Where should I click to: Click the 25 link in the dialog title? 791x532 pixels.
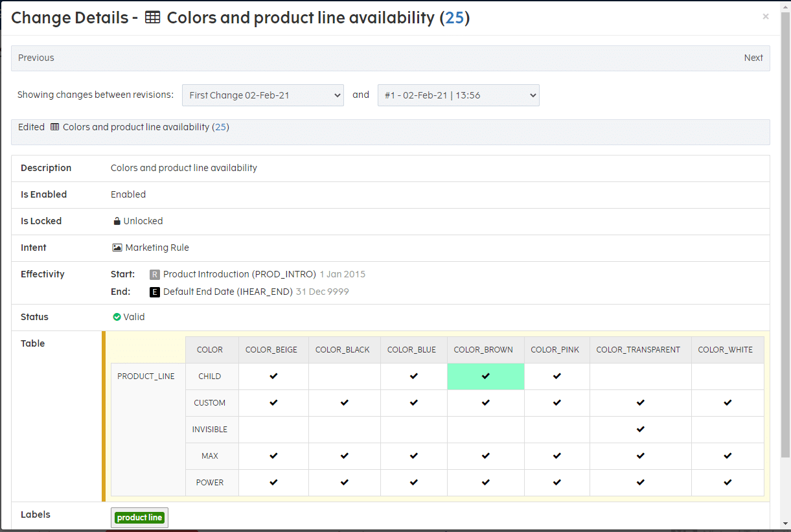[x=455, y=18]
